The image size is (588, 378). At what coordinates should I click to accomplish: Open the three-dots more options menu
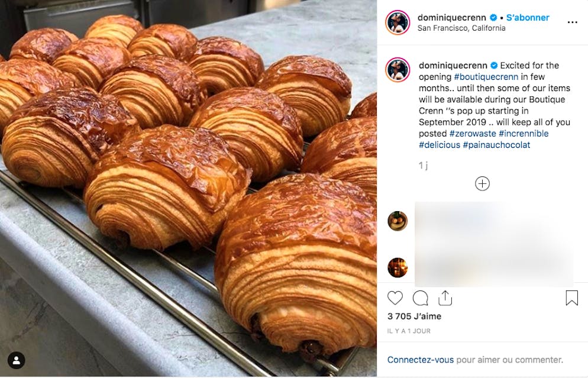[572, 22]
